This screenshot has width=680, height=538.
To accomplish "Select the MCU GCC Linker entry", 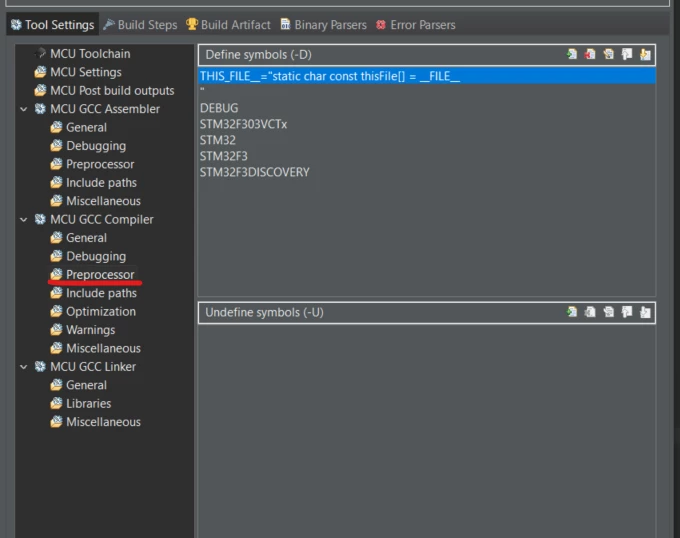I will tap(93, 367).
